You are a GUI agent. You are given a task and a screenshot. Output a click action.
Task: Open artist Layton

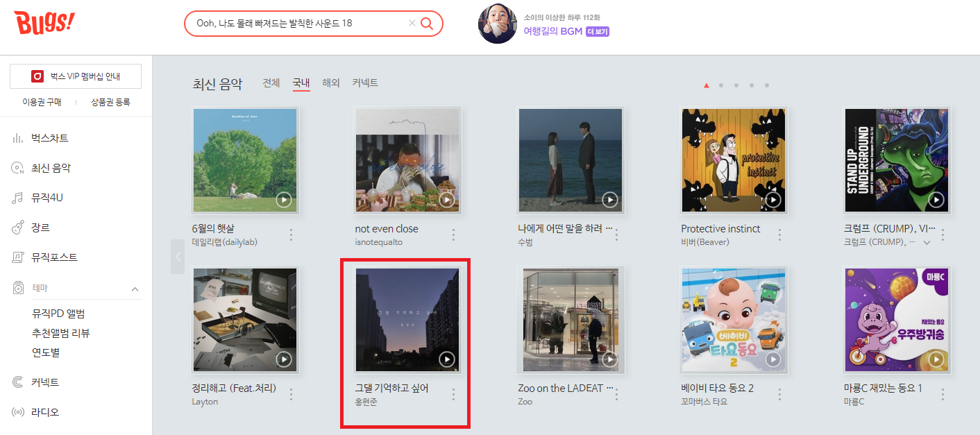(x=205, y=402)
